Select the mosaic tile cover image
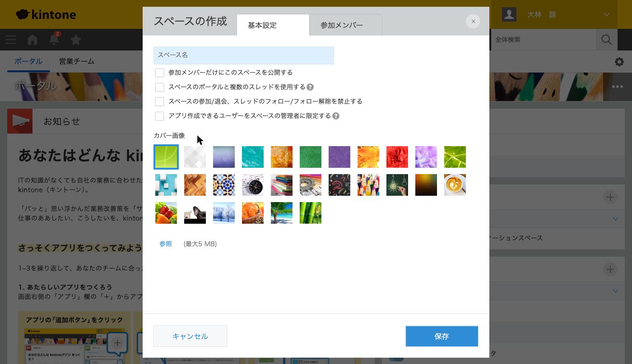Screen dimensions: 632x364 (224, 185)
